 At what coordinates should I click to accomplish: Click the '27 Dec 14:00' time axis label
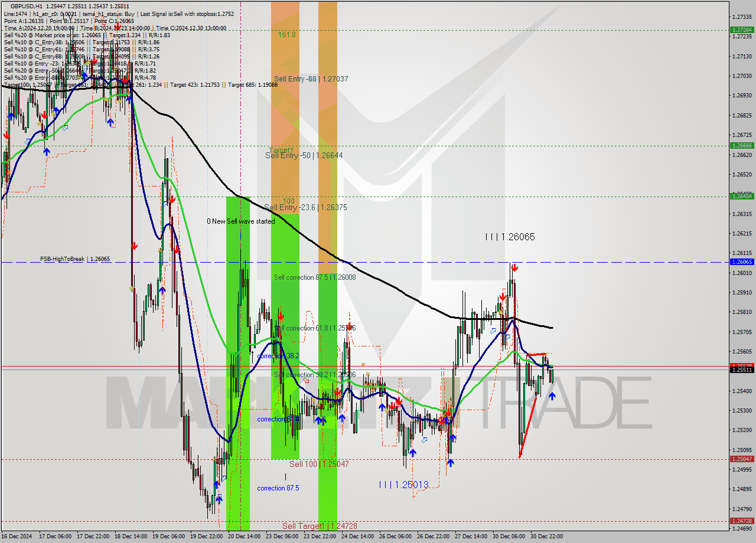(x=471, y=537)
